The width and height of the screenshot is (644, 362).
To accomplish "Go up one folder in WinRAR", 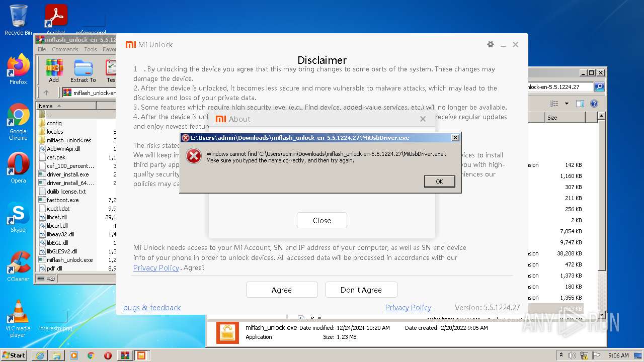I will [46, 93].
